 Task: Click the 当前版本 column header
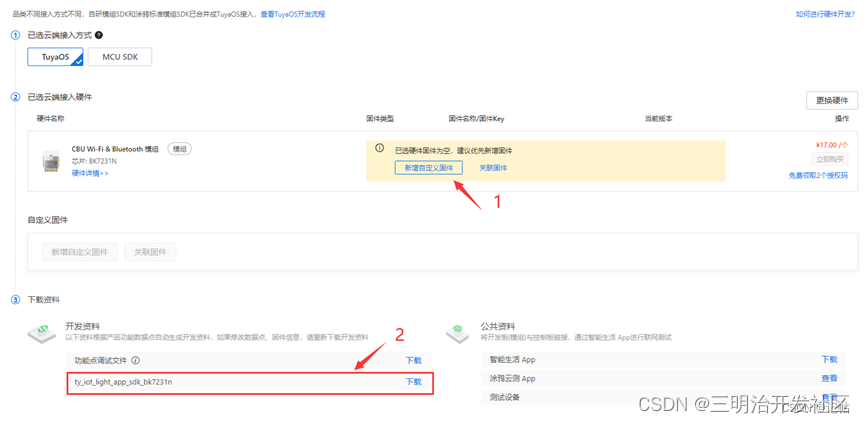point(659,119)
